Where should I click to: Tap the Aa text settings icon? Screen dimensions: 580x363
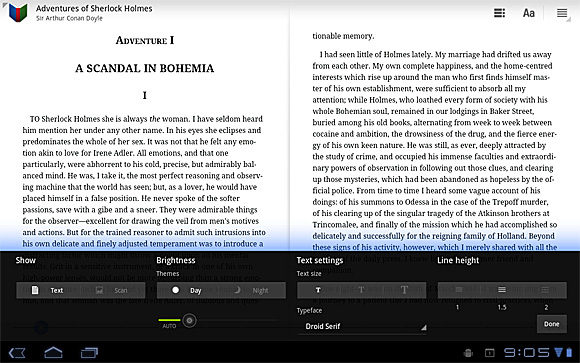pyautogui.click(x=529, y=13)
